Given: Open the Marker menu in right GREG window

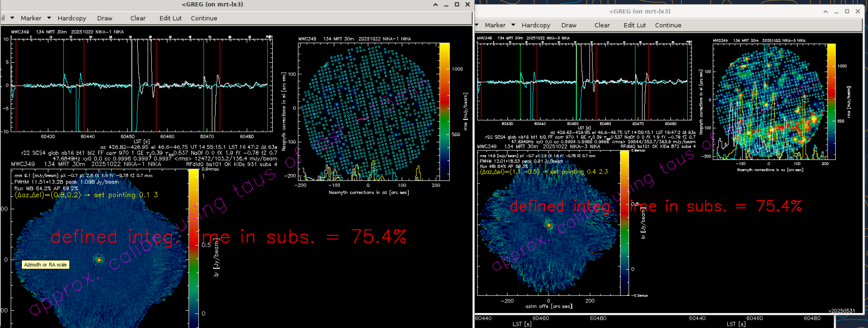Looking at the screenshot, I should pos(495,25).
